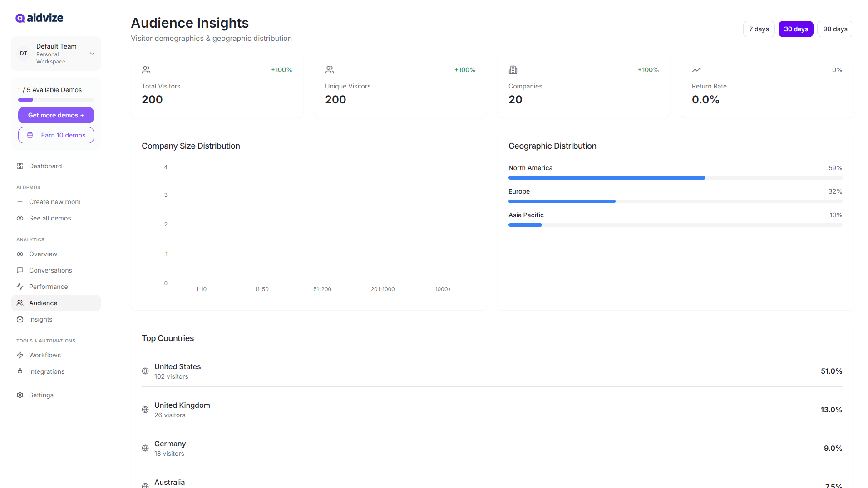The width and height of the screenshot is (868, 488).
Task: Select the 30 days time range
Action: click(796, 29)
